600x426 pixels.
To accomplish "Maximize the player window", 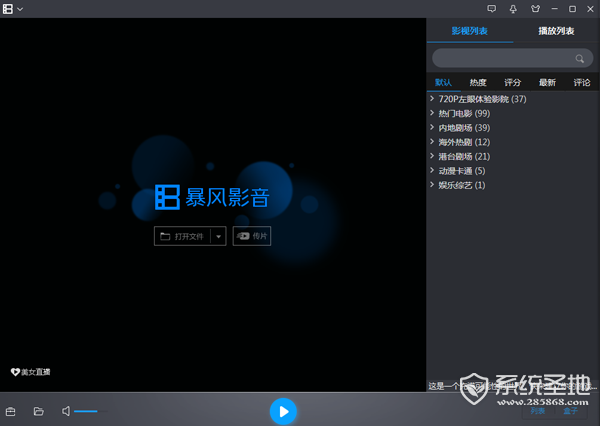I will point(572,9).
